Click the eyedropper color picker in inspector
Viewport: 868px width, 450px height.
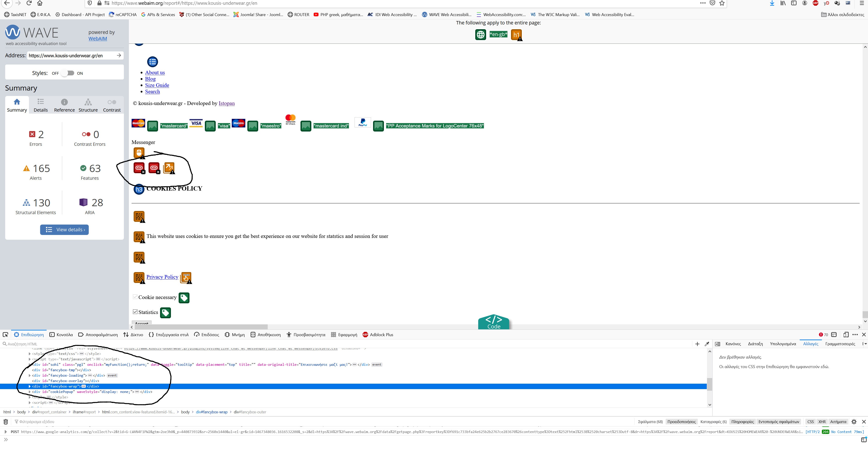point(707,344)
